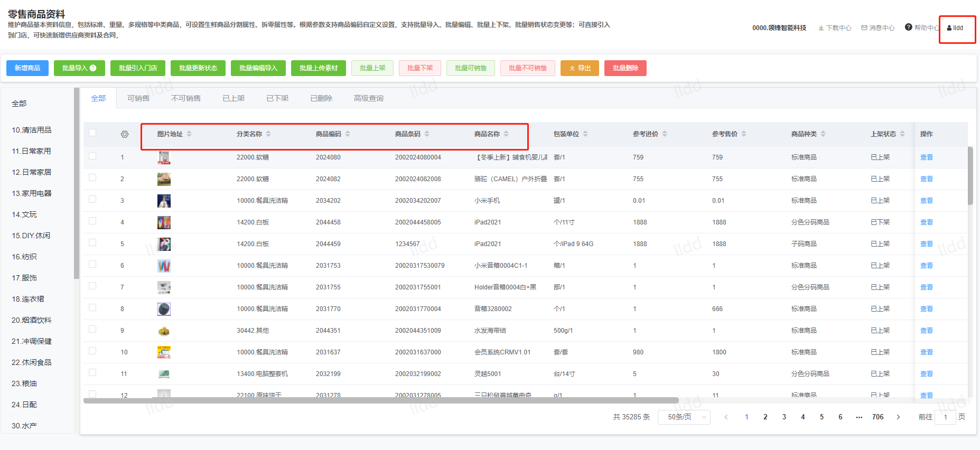Select checkbox for row 9 水发海带结
The image size is (980, 450).
click(92, 330)
